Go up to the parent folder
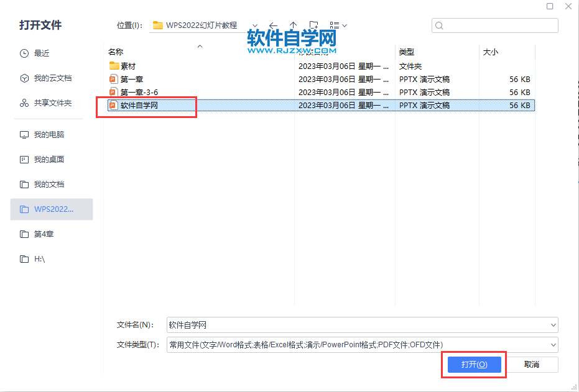 tap(293, 25)
